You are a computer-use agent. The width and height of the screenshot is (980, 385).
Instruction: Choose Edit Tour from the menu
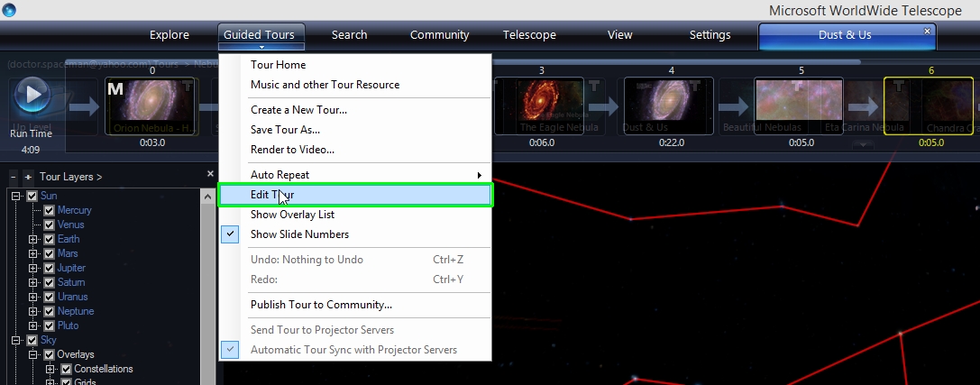pyautogui.click(x=355, y=195)
